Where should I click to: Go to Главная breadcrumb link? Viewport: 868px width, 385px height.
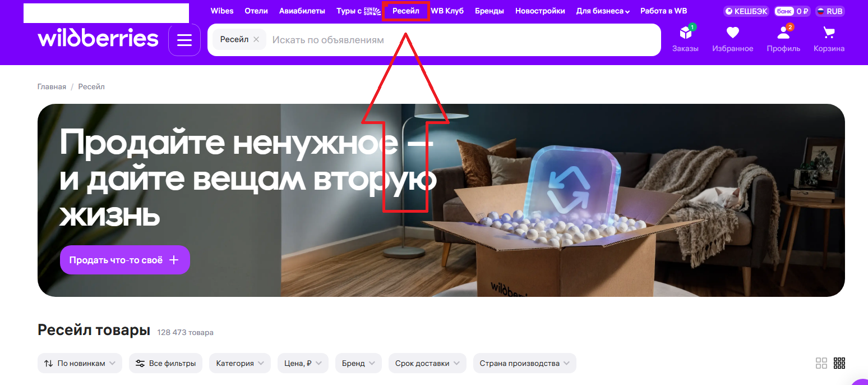pos(52,86)
